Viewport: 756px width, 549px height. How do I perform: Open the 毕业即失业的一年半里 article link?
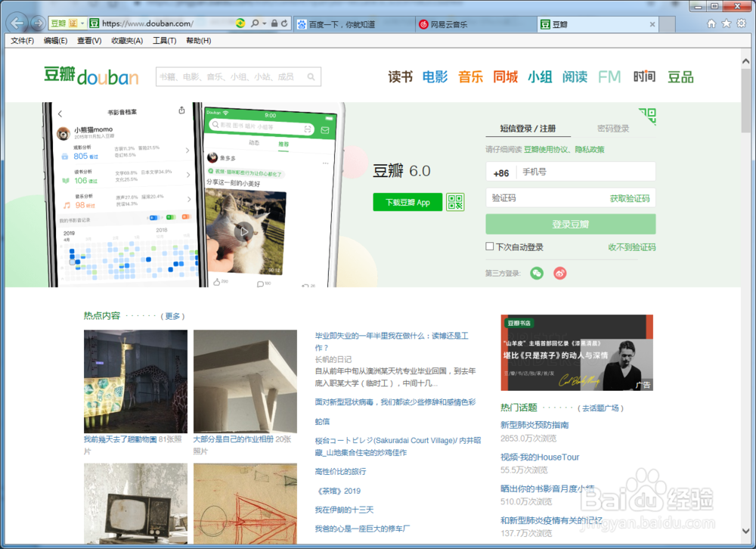point(392,342)
